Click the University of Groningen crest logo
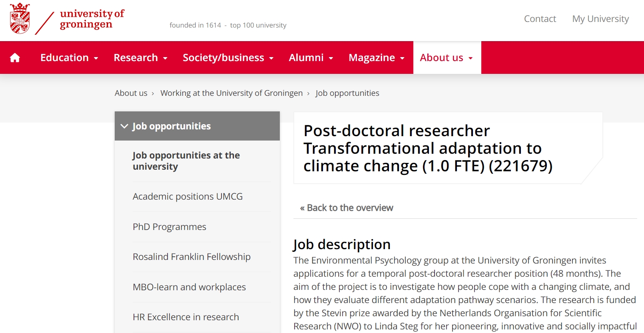Viewport: 644px width, 333px height. (20, 18)
